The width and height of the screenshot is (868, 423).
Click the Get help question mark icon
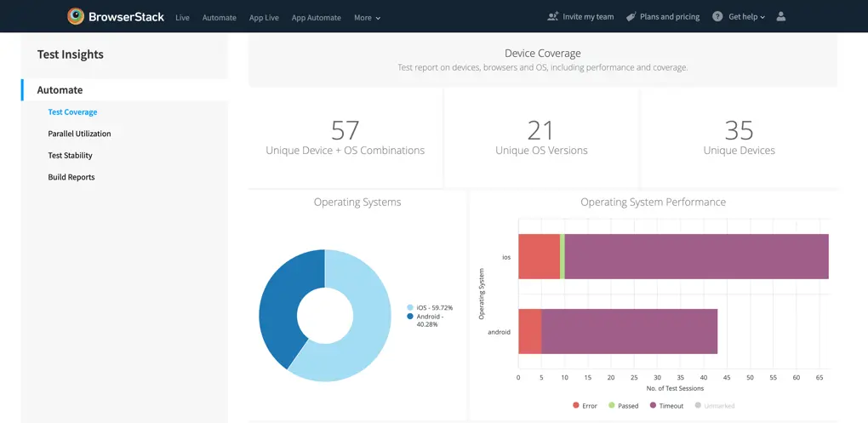pyautogui.click(x=717, y=16)
